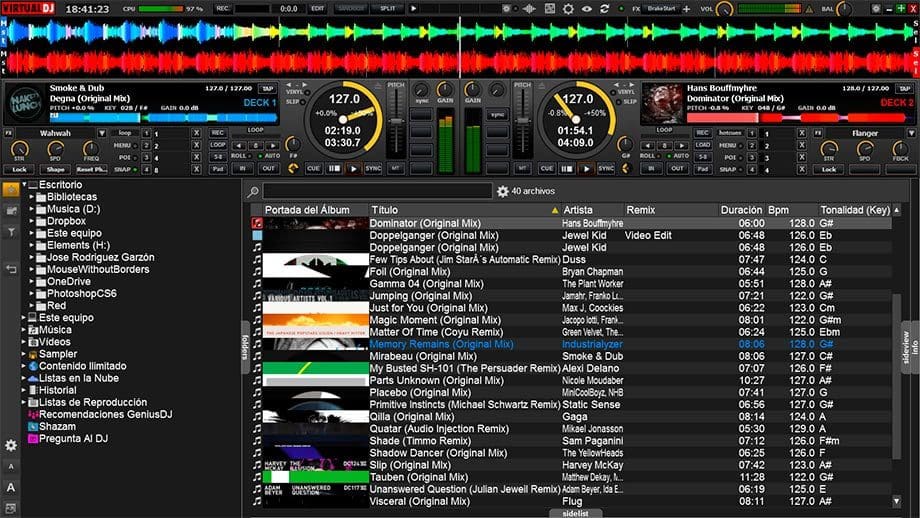Click the waveform display icon in top bar
920x518 pixels.
click(529, 9)
